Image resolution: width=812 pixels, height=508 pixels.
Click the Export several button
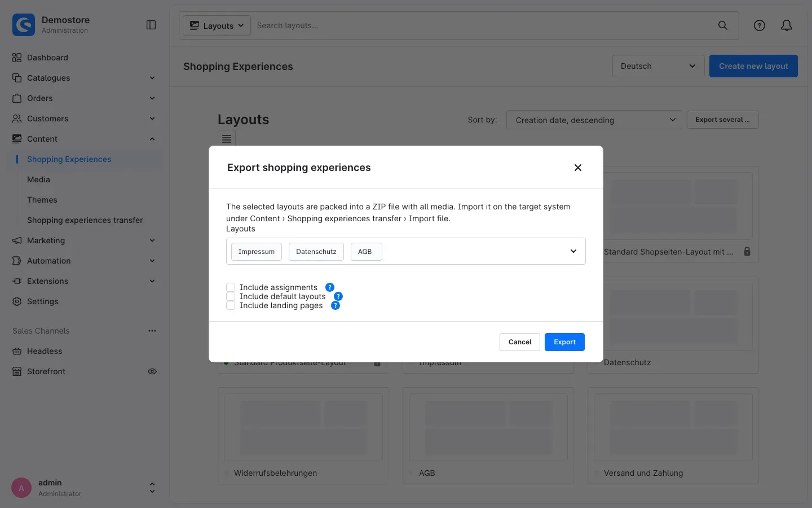(722, 120)
